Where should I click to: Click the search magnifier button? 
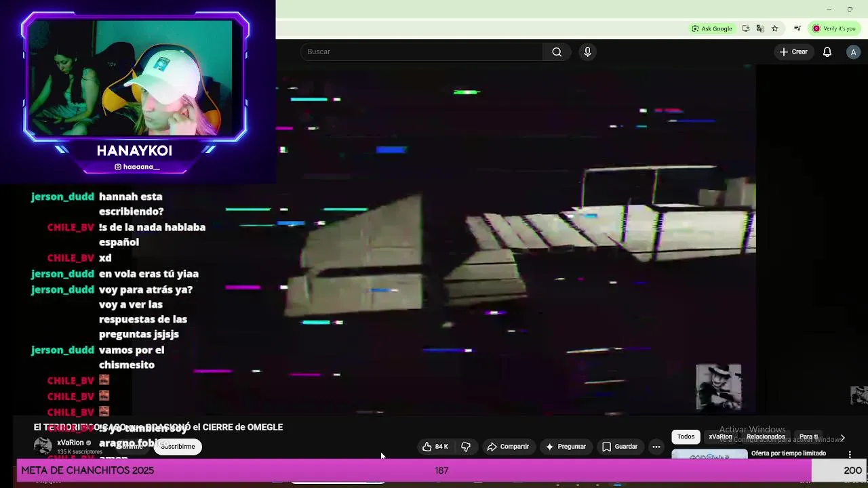pos(557,52)
